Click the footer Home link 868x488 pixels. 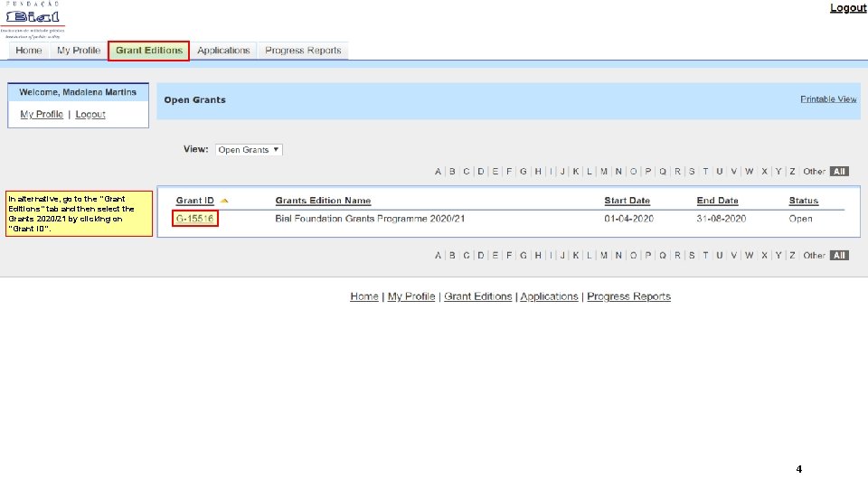click(x=364, y=296)
